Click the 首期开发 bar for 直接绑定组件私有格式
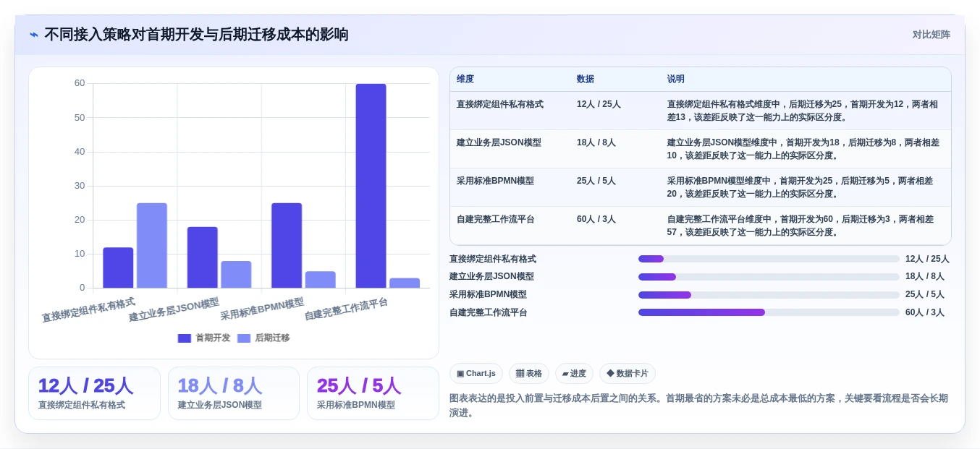The width and height of the screenshot is (980, 449). (118, 268)
